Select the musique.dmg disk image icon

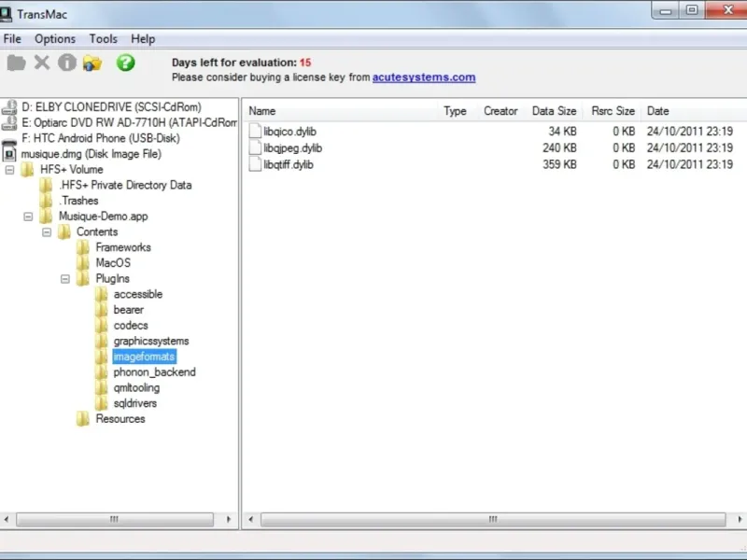coord(9,154)
